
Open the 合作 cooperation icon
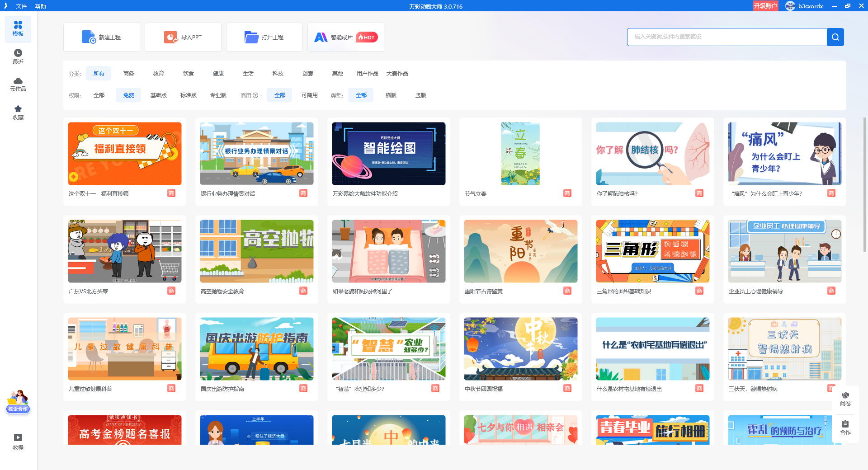click(845, 428)
